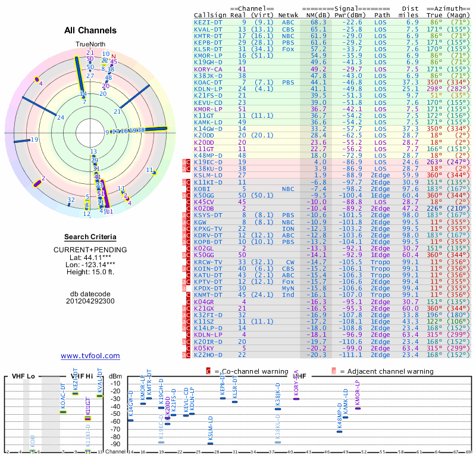Click the K48MP-D callsign in the table
The image size is (476, 457).
click(x=208, y=155)
